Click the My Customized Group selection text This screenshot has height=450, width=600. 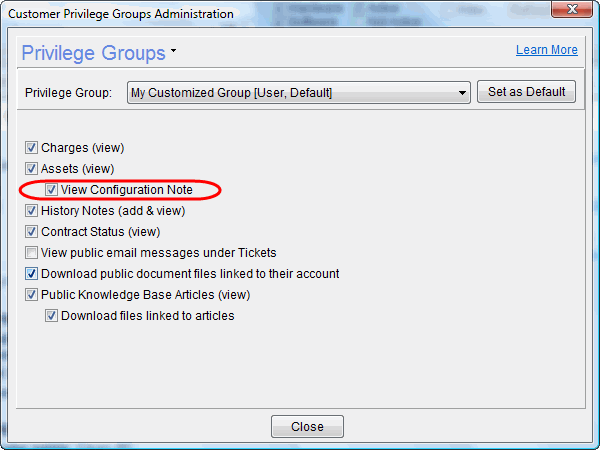(x=232, y=93)
